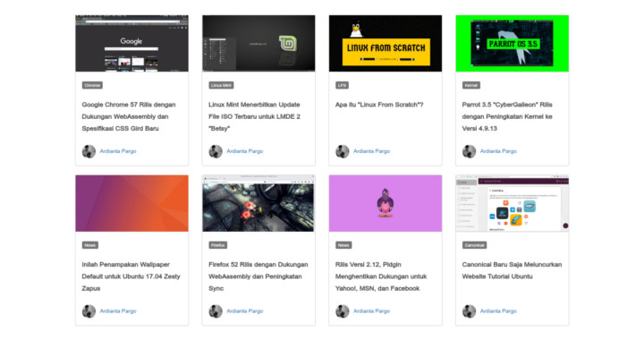Visit Ardianta Pargo link on Pidgin card
The width and height of the screenshot is (644, 340).
[372, 310]
